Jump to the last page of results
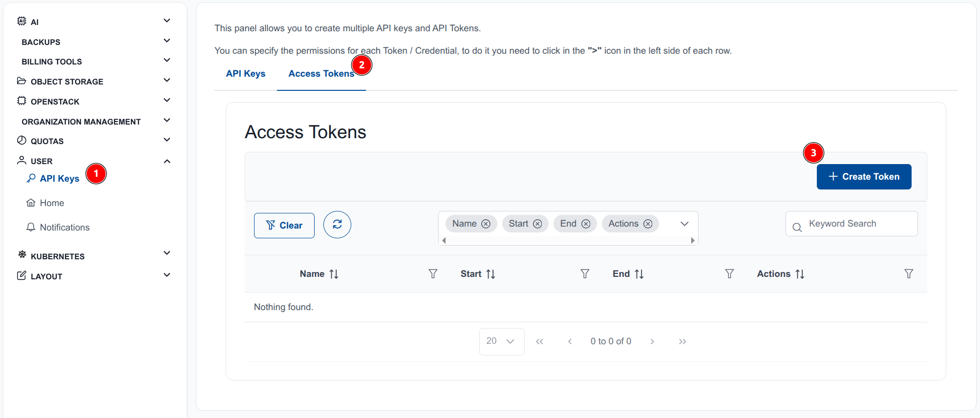 682,341
